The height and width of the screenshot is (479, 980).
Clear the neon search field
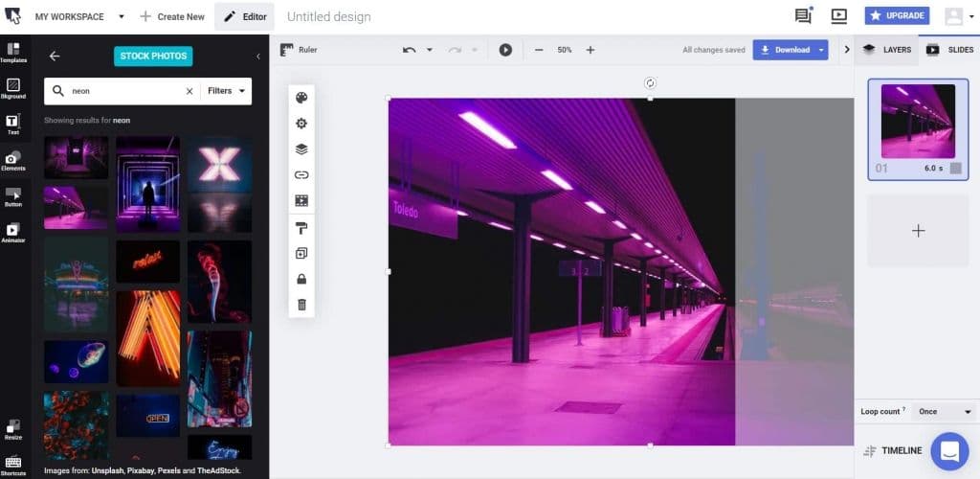(x=189, y=91)
